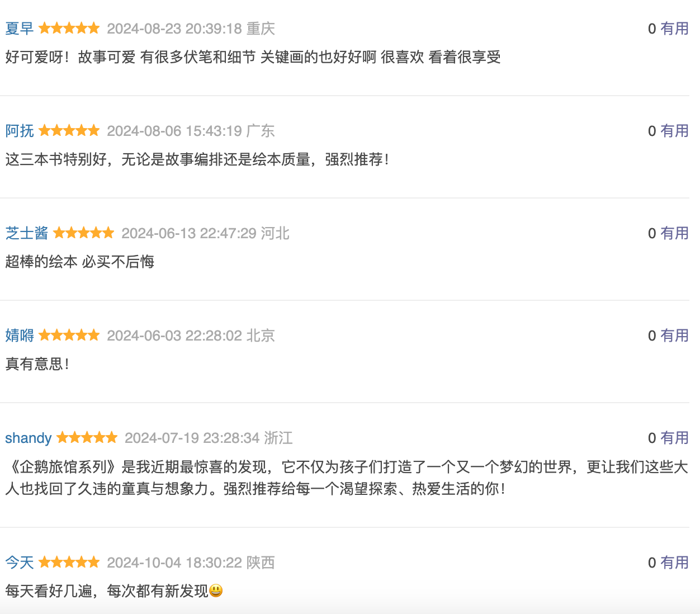The image size is (700, 614).
Task: Open reviewer 夏早's profile
Action: click(20, 29)
